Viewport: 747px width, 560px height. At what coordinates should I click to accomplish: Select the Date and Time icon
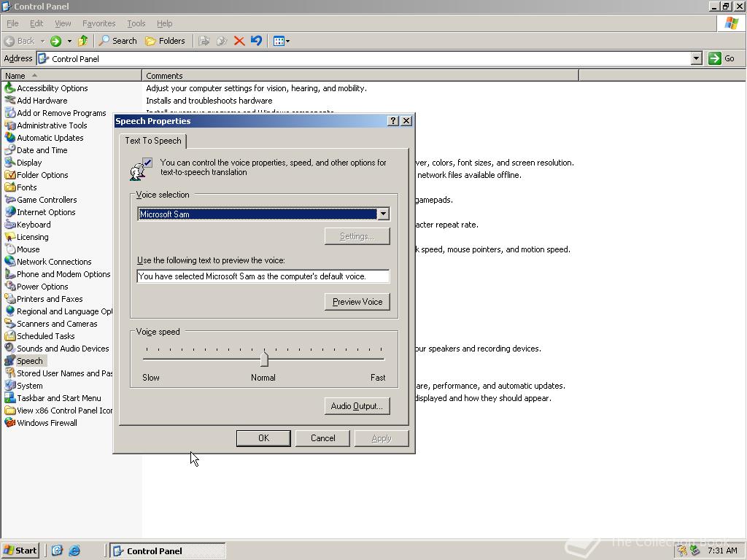10,149
